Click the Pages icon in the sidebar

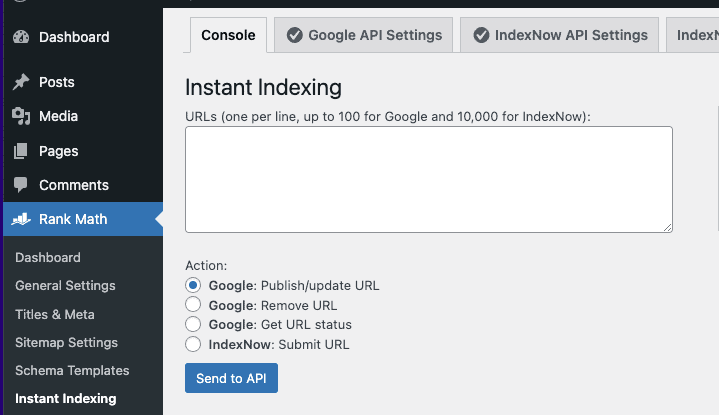point(21,151)
